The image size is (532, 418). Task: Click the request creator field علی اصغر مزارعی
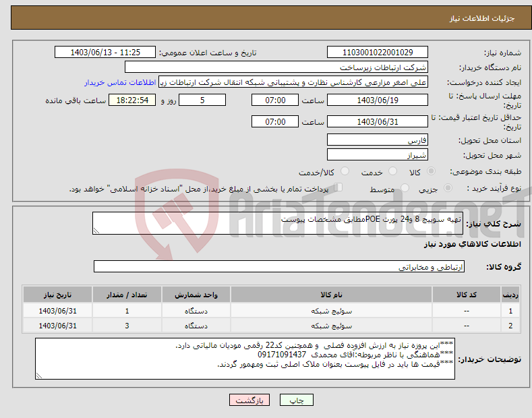point(293,82)
